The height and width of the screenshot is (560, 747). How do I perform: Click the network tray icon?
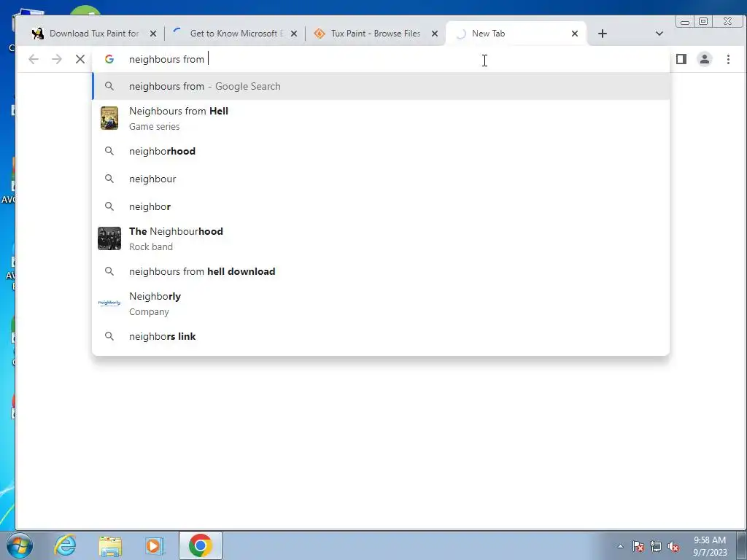tap(656, 546)
